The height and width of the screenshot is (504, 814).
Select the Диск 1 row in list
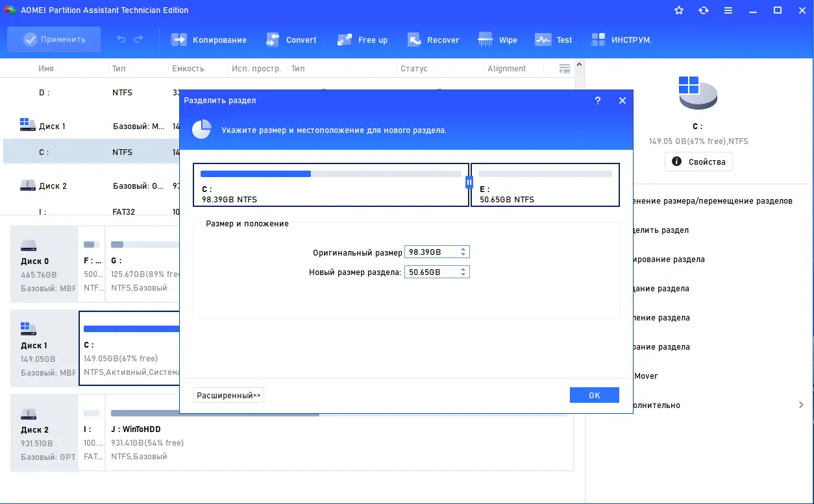[91, 126]
